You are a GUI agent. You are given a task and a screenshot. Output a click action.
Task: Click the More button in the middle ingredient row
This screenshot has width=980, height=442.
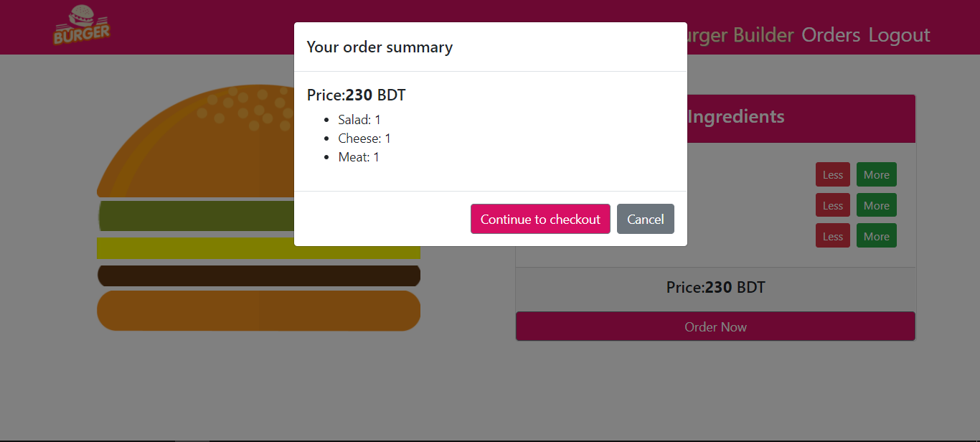pyautogui.click(x=877, y=205)
